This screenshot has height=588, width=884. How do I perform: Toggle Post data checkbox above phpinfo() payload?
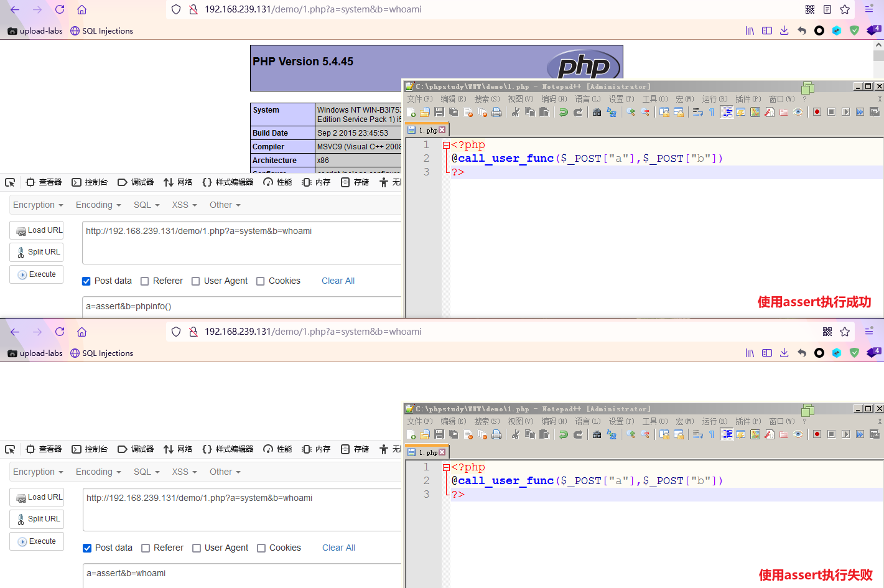click(x=86, y=281)
